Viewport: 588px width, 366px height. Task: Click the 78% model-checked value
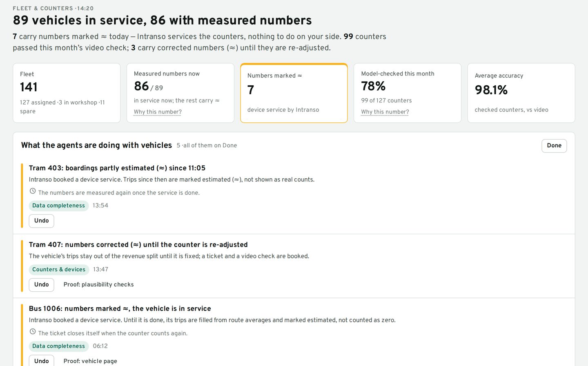coord(374,86)
